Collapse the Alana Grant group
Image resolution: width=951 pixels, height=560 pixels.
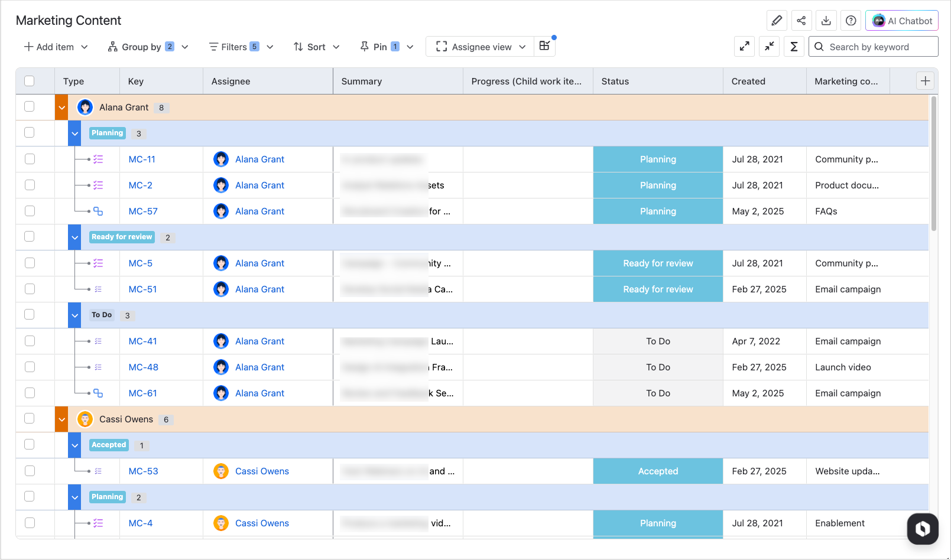pos(61,108)
